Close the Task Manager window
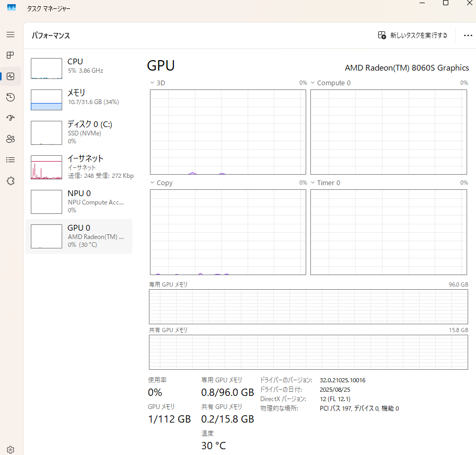This screenshot has width=476, height=455. 469,3
